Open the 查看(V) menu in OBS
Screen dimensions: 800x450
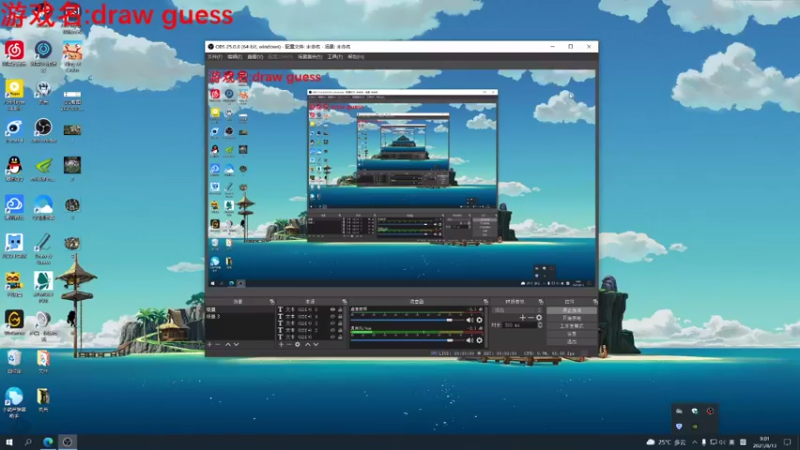(x=255, y=57)
